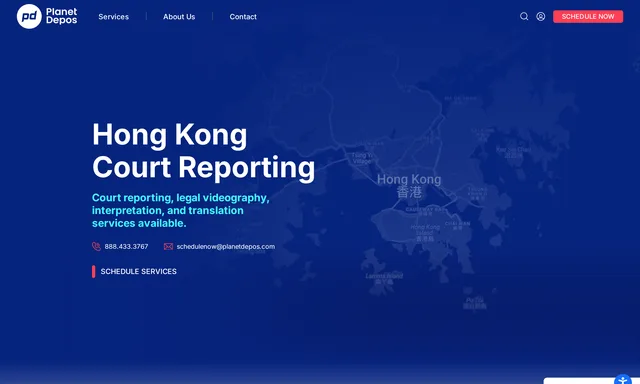Image resolution: width=640 pixels, height=384 pixels.
Task: Open the search icon in header
Action: pos(524,16)
